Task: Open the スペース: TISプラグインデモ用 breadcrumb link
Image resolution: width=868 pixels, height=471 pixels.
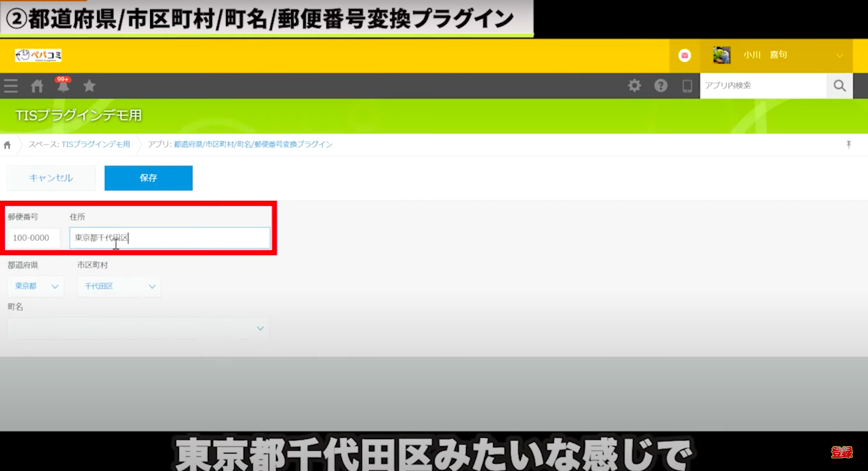Action: [x=79, y=145]
